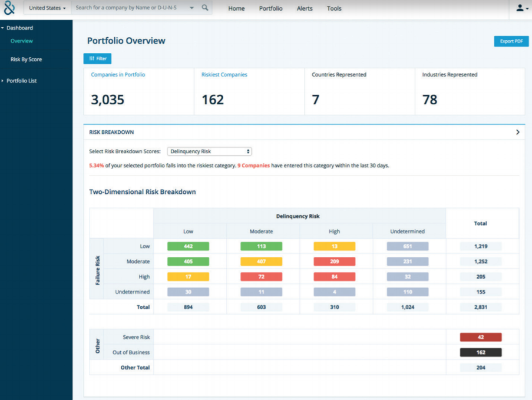
Task: Go to the Tools menu item
Action: pos(334,8)
